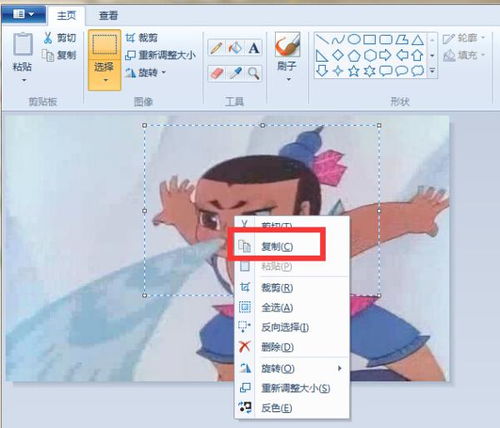Open the Outline (轮廓) dropdown
Viewport: 500px width, 428px height.
tap(464, 38)
